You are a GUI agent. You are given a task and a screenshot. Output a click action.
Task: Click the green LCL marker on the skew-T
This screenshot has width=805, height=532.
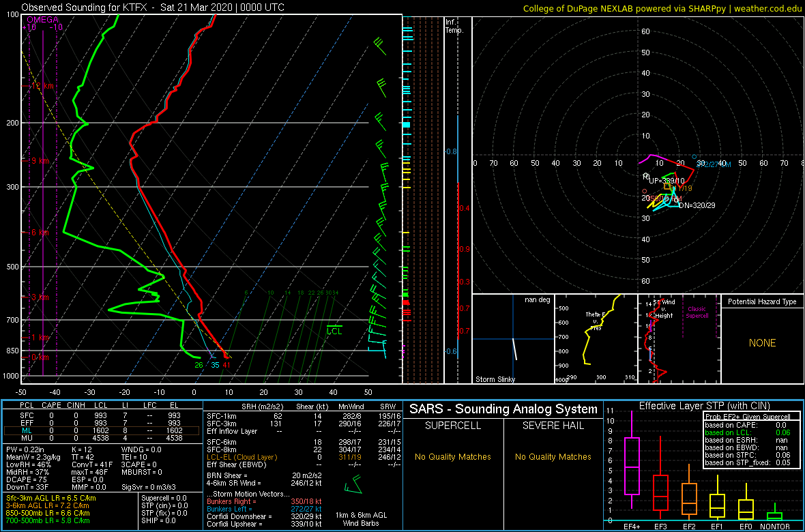point(335,331)
